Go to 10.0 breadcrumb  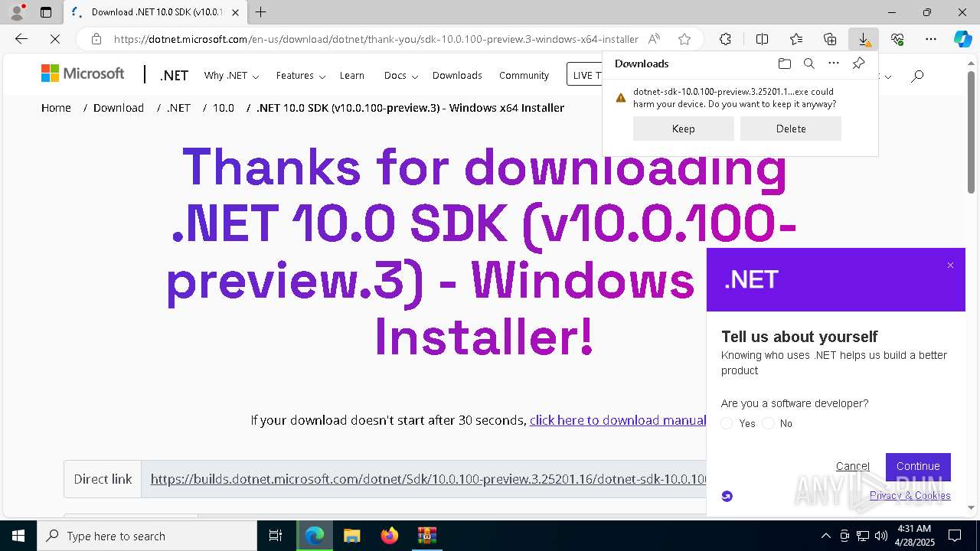(x=224, y=108)
